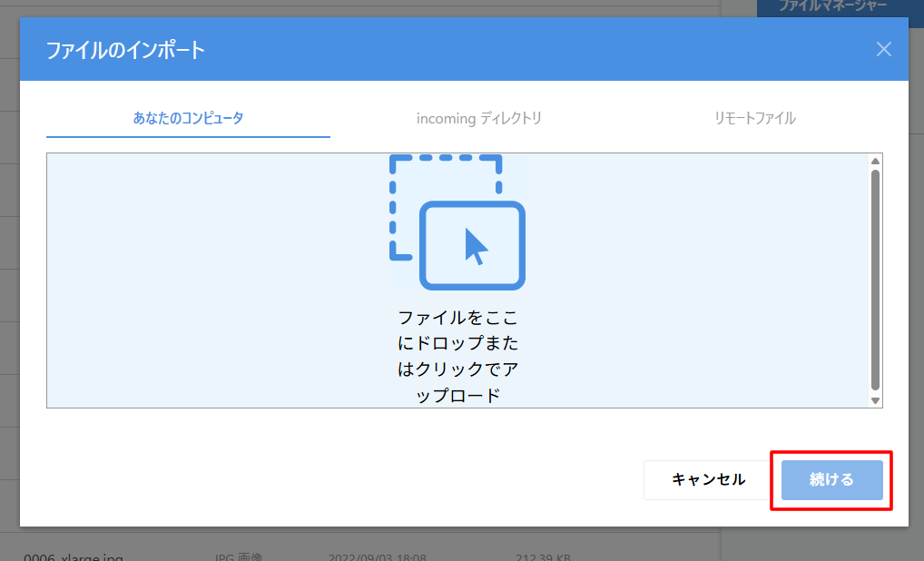This screenshot has width=924, height=561.
Task: Select the 0006_xlarge.jpg file name
Action: click(74, 556)
